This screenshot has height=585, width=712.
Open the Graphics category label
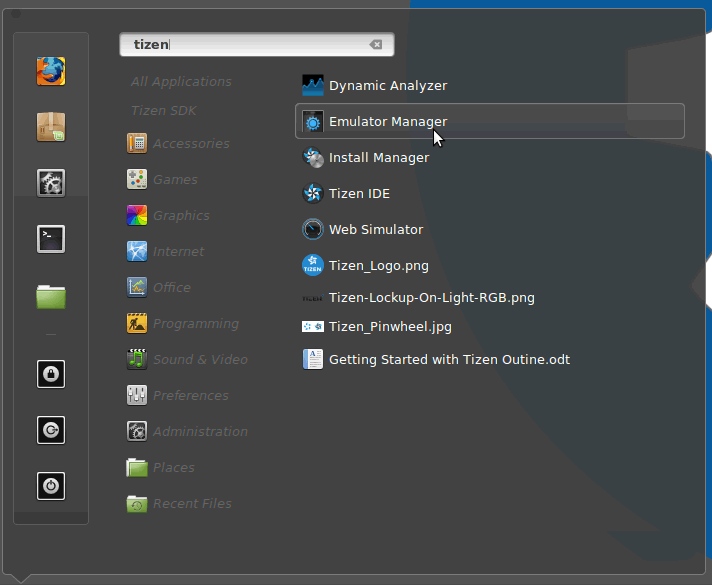tap(181, 215)
